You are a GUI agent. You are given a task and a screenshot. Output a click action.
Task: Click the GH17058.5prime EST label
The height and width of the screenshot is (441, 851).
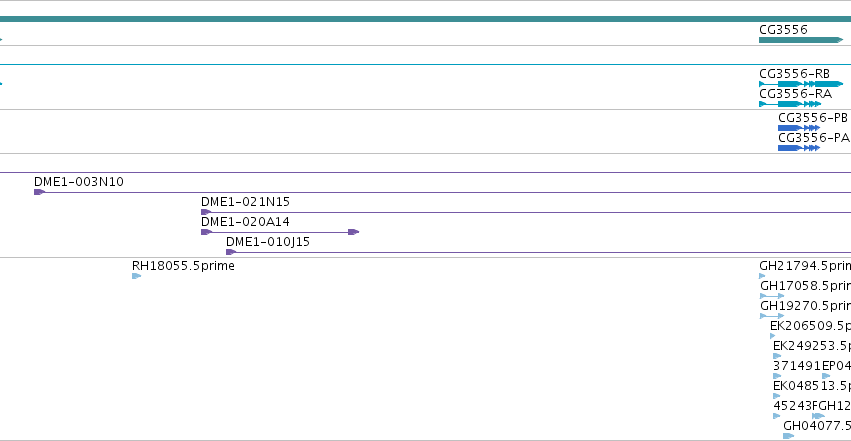(805, 285)
